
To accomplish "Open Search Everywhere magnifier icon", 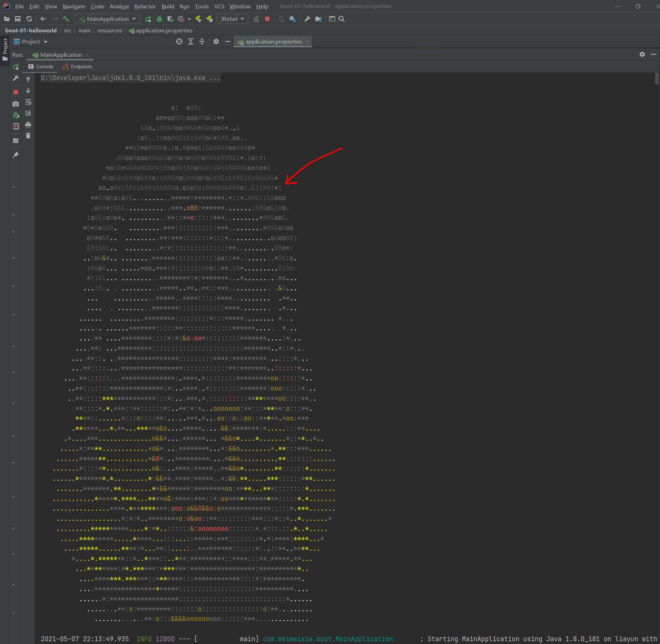I will coord(341,19).
